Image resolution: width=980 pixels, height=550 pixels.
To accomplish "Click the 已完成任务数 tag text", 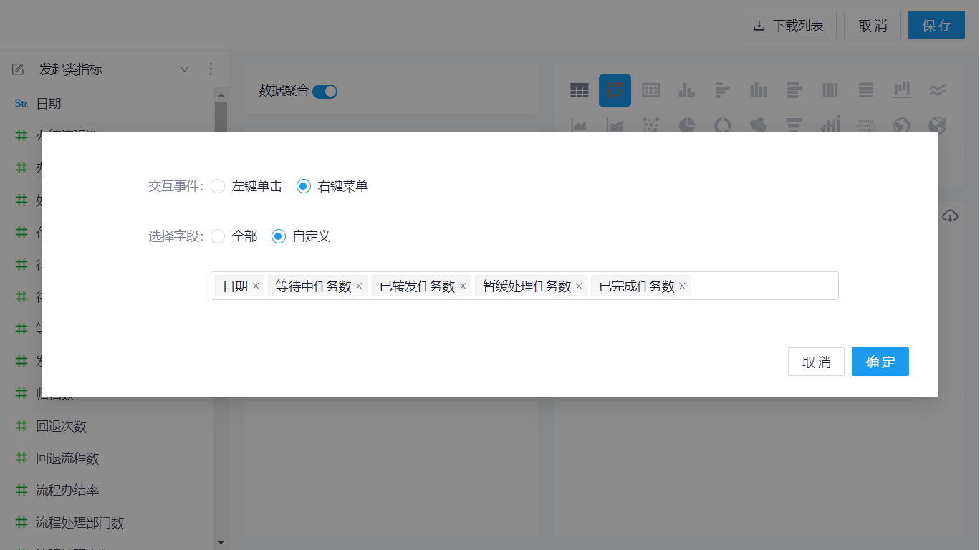I will point(637,286).
